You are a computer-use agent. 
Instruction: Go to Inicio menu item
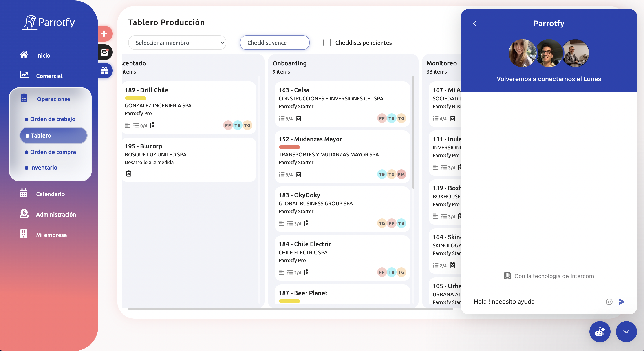click(43, 55)
